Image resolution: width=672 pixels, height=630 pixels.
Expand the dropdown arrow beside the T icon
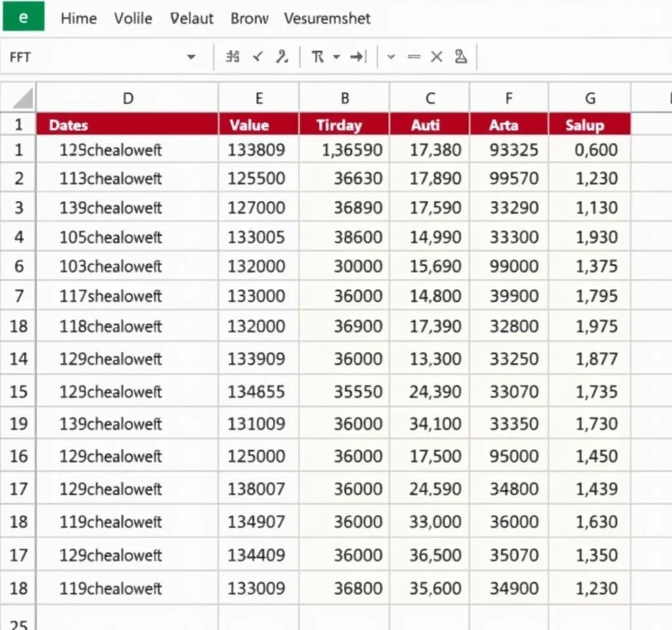pos(337,57)
